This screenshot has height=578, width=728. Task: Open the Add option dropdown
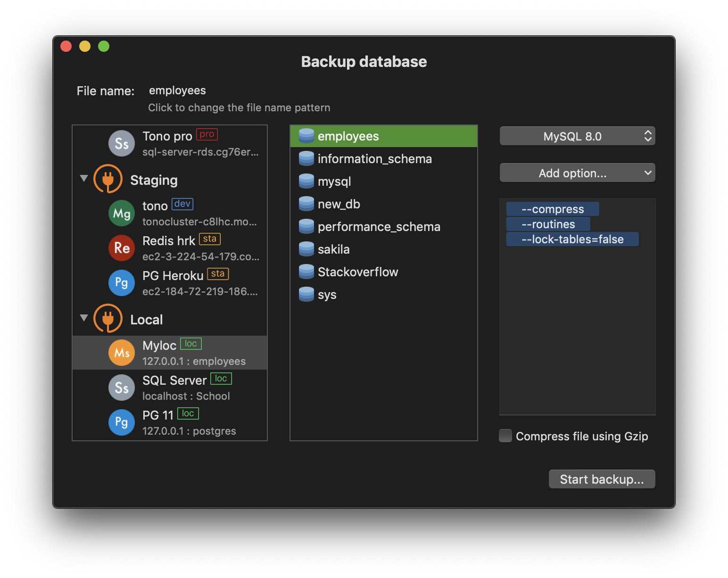coord(577,173)
